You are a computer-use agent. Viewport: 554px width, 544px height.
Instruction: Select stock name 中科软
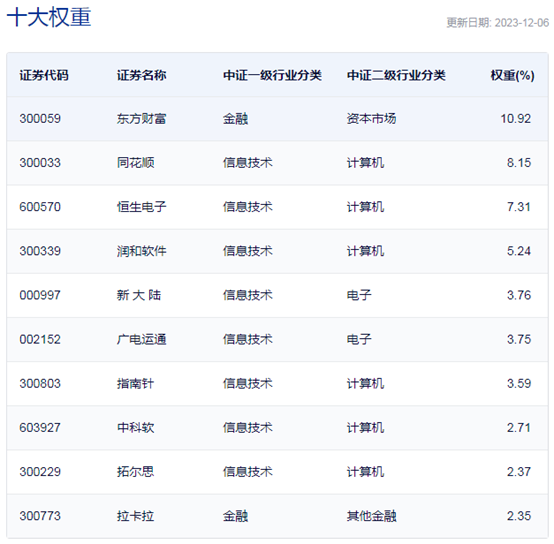coord(135,428)
